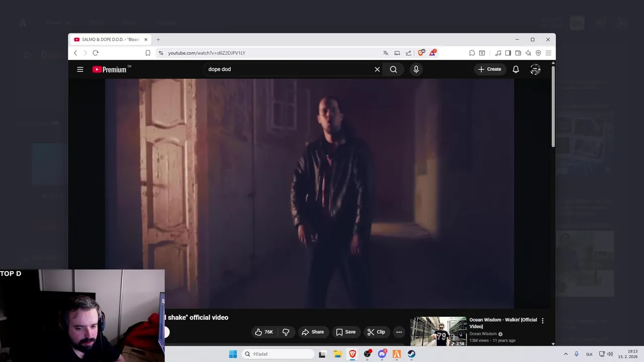Open Brave Wallet icon
Viewport: 644px width, 362px height.
(x=518, y=53)
